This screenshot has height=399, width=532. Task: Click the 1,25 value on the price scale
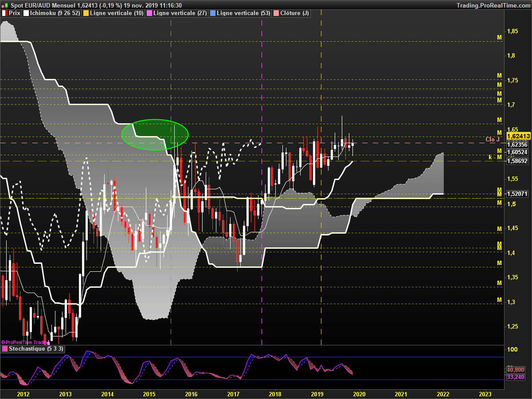click(513, 326)
